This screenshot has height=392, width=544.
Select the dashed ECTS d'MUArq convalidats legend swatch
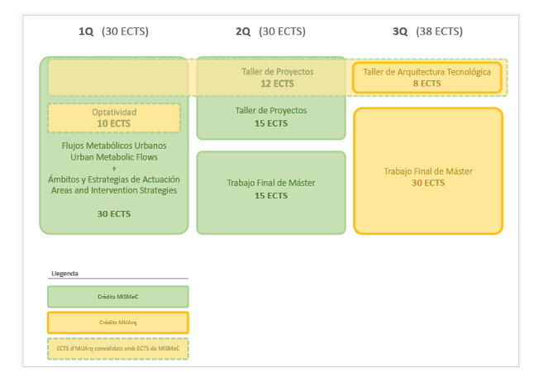tap(117, 348)
